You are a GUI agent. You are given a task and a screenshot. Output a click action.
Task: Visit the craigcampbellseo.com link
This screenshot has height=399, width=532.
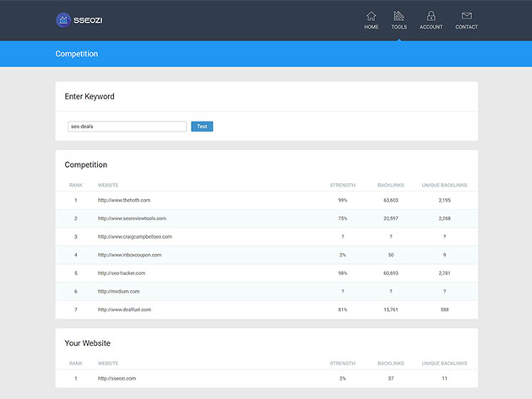(135, 237)
